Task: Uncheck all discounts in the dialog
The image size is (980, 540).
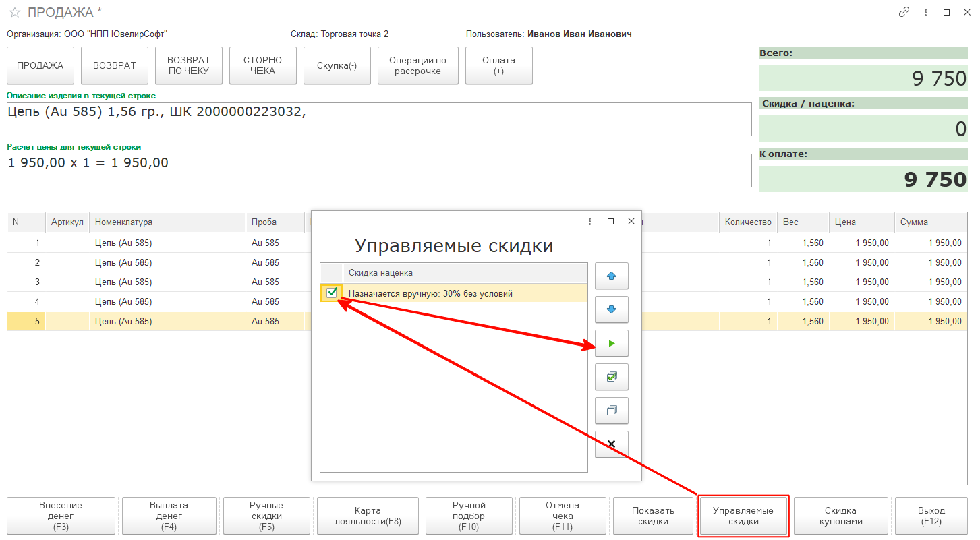Action: coord(612,411)
